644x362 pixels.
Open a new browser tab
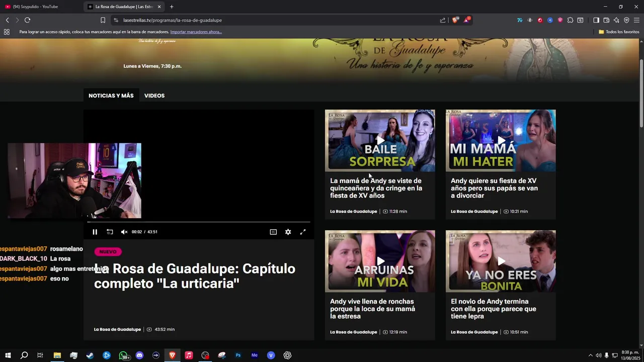click(172, 7)
